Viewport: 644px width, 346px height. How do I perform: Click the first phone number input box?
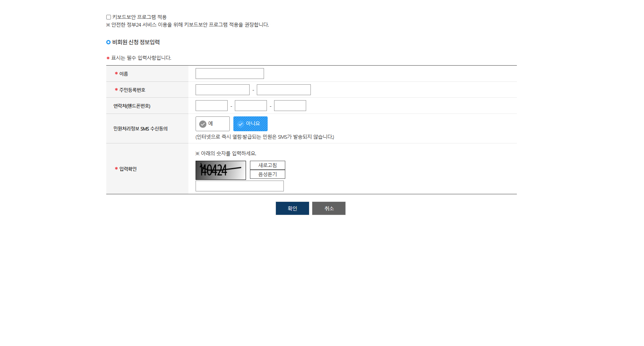pyautogui.click(x=211, y=105)
